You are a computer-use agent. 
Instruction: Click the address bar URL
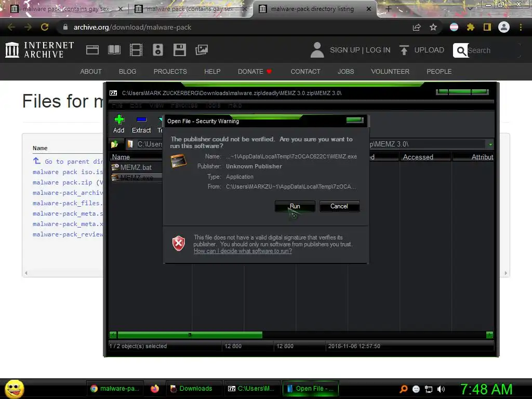click(132, 27)
